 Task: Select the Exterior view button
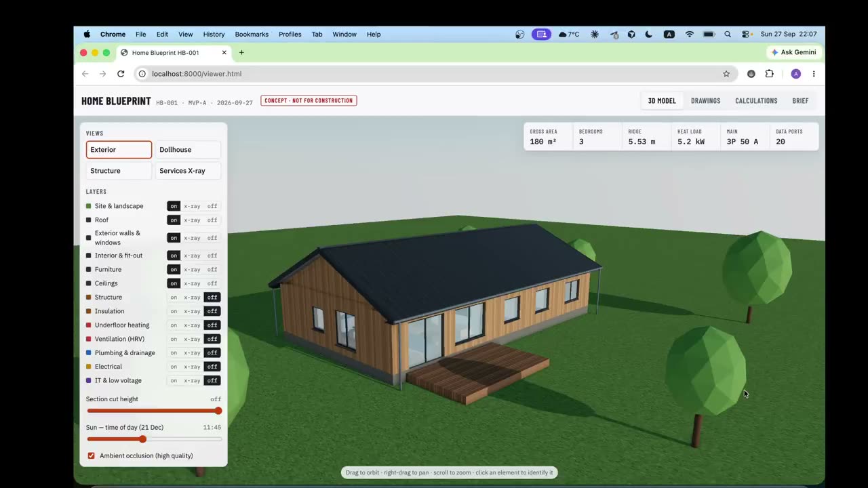point(119,150)
